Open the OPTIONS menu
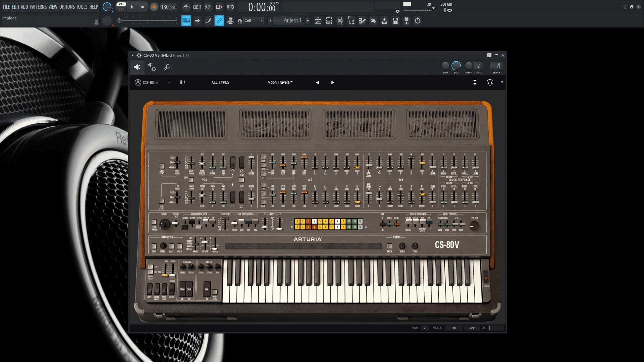 pyautogui.click(x=67, y=7)
